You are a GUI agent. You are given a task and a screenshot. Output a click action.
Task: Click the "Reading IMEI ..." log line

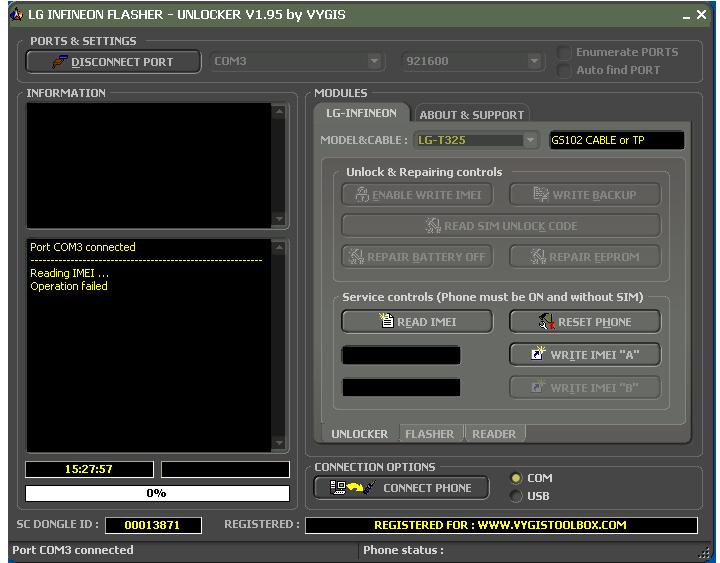(x=69, y=273)
